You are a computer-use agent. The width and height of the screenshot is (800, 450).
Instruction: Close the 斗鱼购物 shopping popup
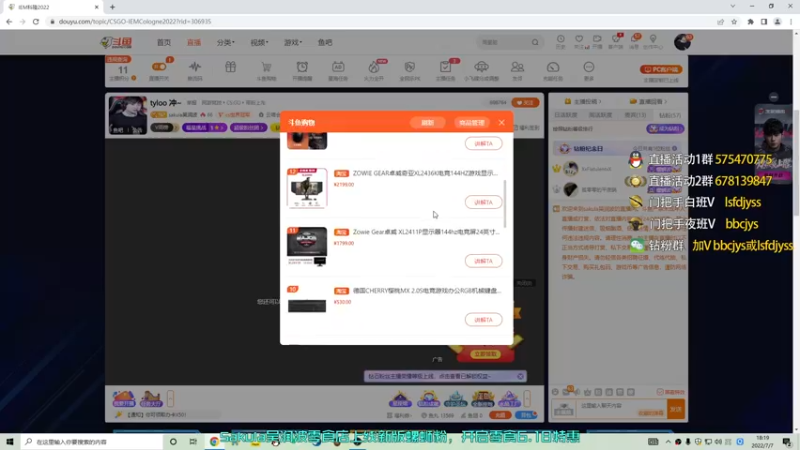(x=502, y=122)
